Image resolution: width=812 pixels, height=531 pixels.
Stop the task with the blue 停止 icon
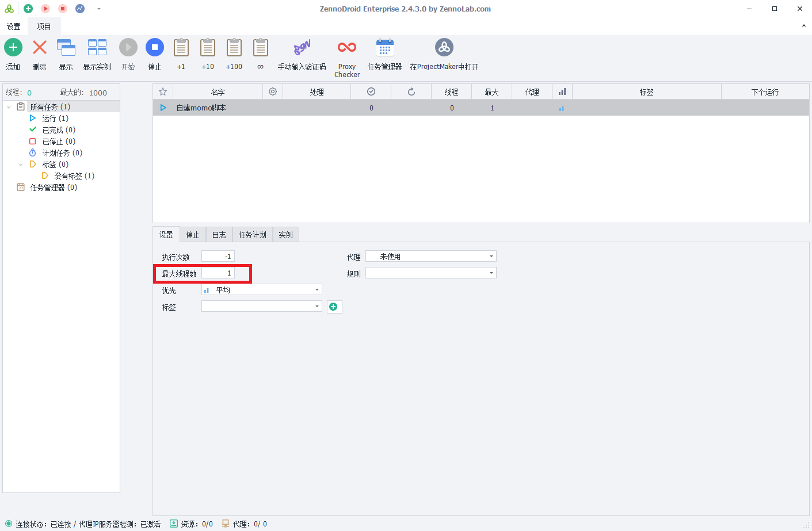pos(155,47)
